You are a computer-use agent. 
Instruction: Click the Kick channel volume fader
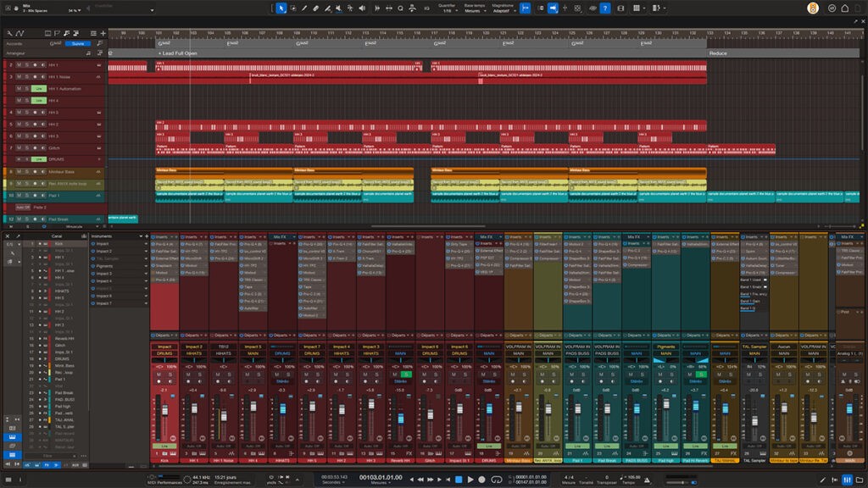point(164,409)
